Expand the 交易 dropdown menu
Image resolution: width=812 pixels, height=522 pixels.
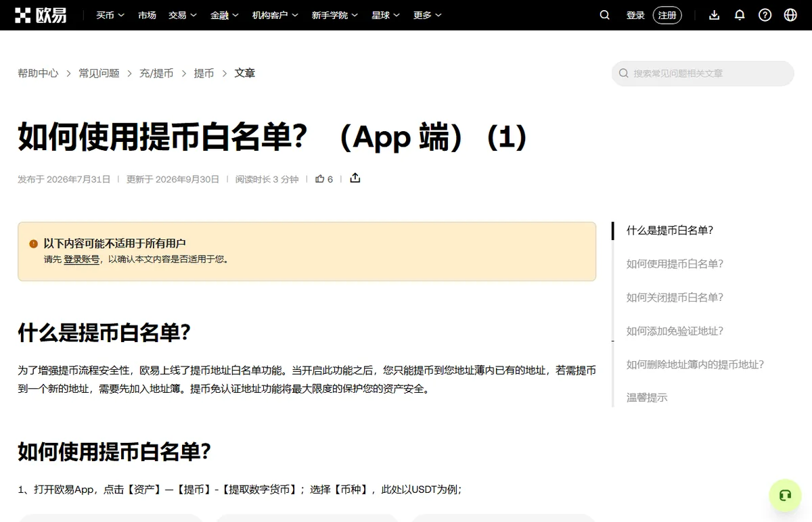(183, 15)
